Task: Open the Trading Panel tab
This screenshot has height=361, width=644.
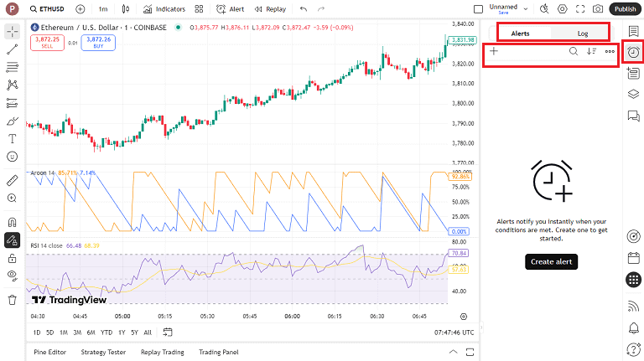Action: click(219, 352)
